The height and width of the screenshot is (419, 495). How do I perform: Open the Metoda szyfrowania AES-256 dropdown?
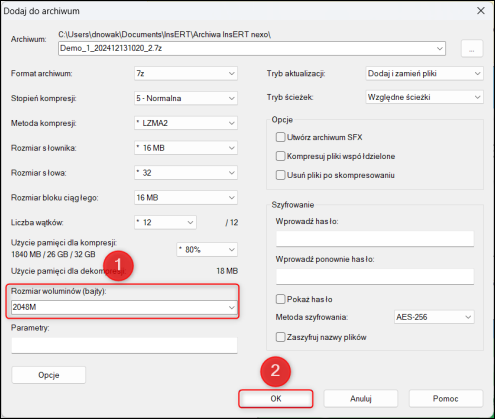click(x=434, y=317)
